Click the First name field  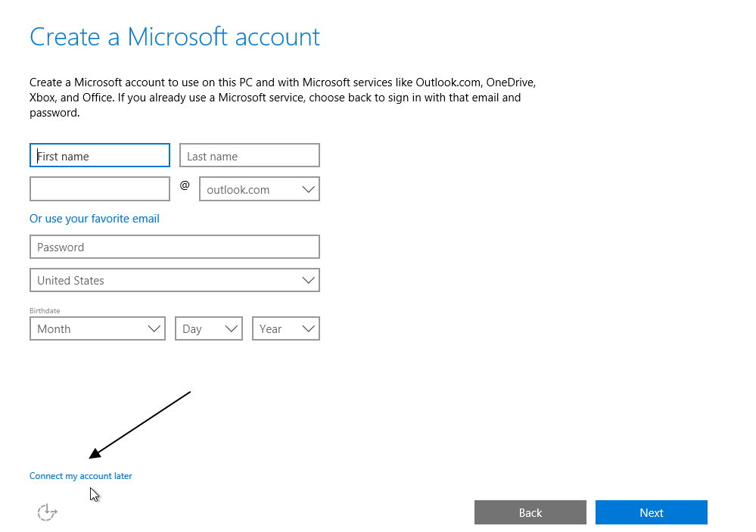pos(100,155)
